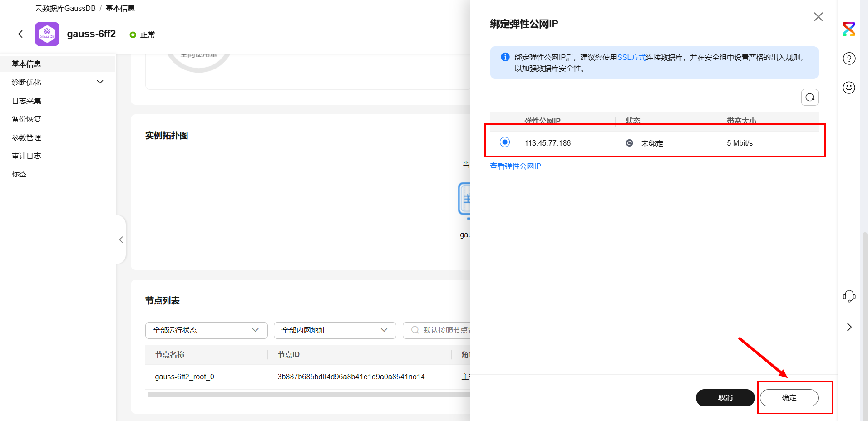868x421 pixels.
Task: Click the 取消 cancel button
Action: pos(725,398)
